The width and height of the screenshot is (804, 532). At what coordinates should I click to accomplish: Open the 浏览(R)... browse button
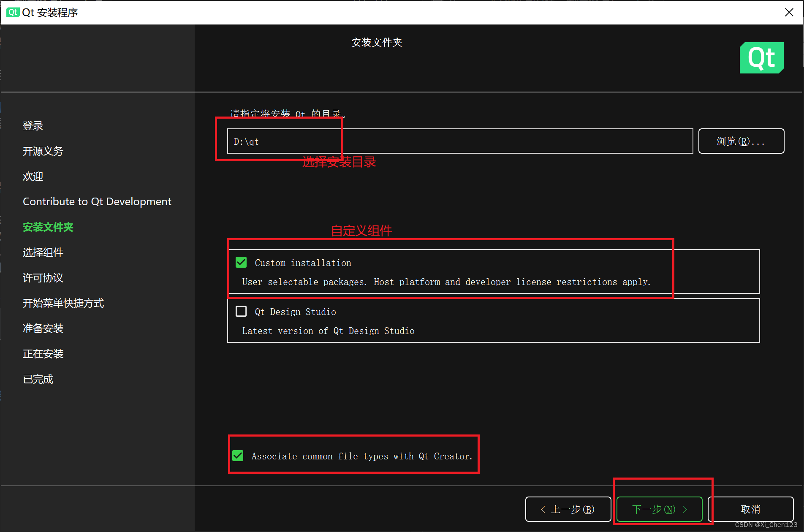pyautogui.click(x=741, y=141)
